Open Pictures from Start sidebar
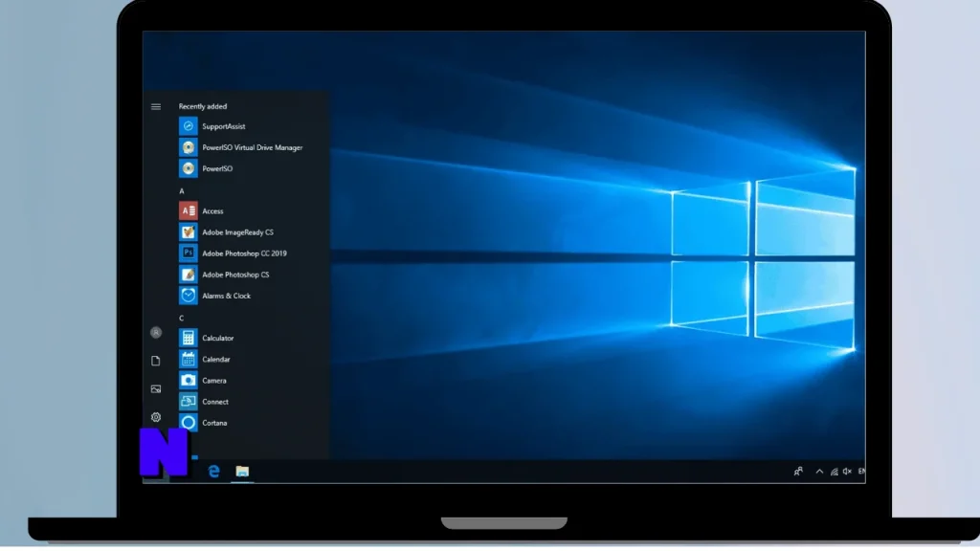 click(156, 389)
